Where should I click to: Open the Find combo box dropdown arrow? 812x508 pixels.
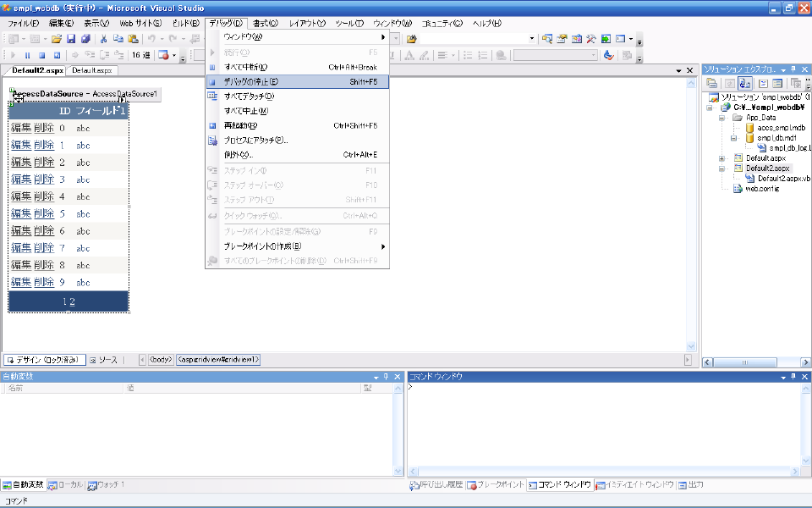pyautogui.click(x=531, y=39)
